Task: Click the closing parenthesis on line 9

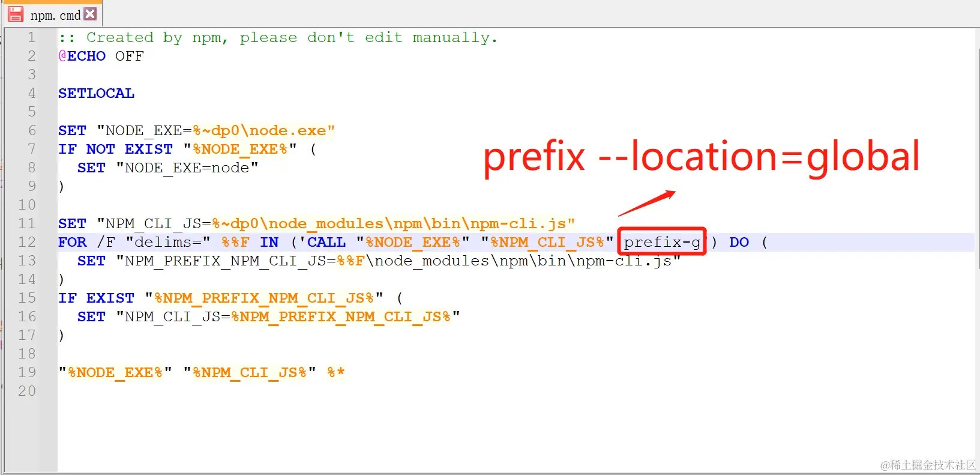Action: tap(61, 186)
